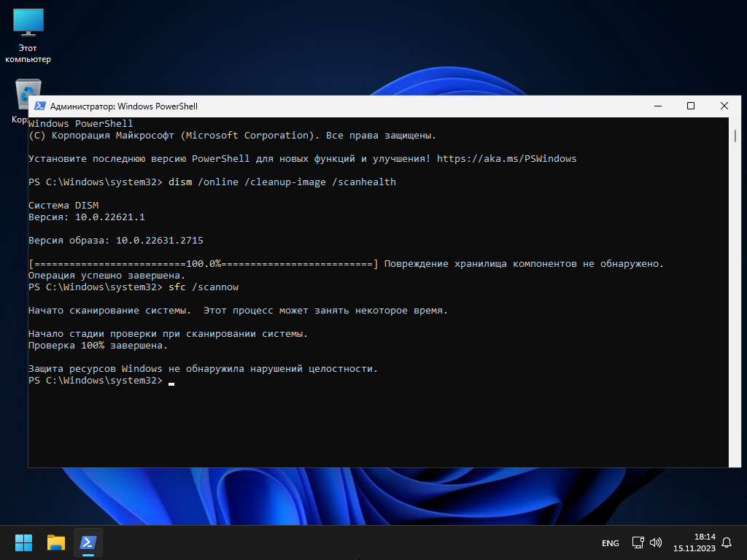This screenshot has height=560, width=747.
Task: Click the volume speaker tray icon
Action: click(x=655, y=542)
